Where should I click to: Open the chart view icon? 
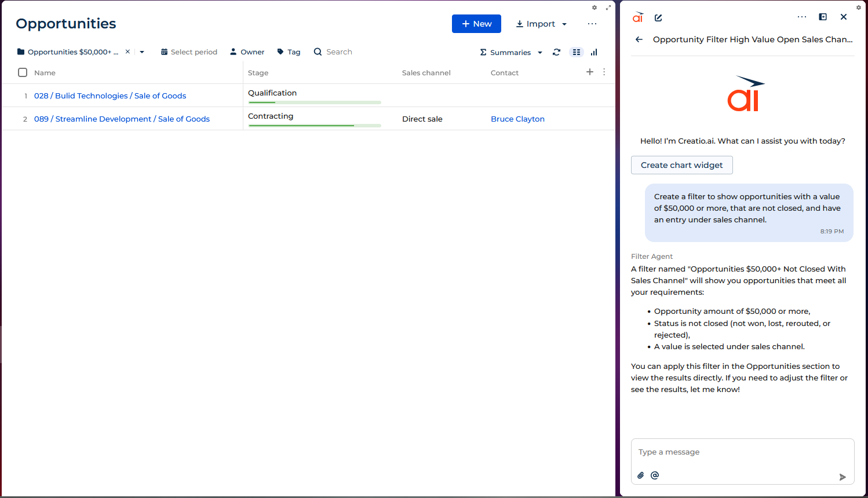[x=594, y=52]
